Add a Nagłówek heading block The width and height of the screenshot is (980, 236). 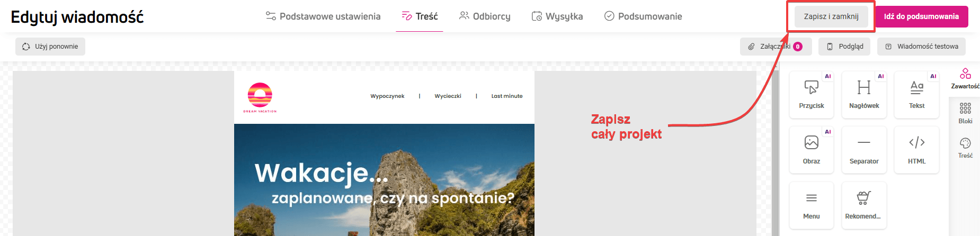(x=864, y=95)
